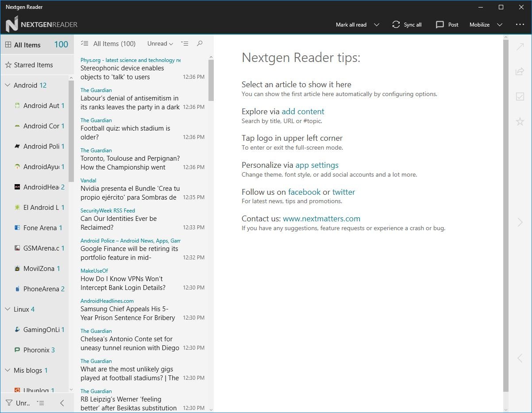Click the search magnifier icon
This screenshot has height=413, width=532.
click(x=200, y=43)
